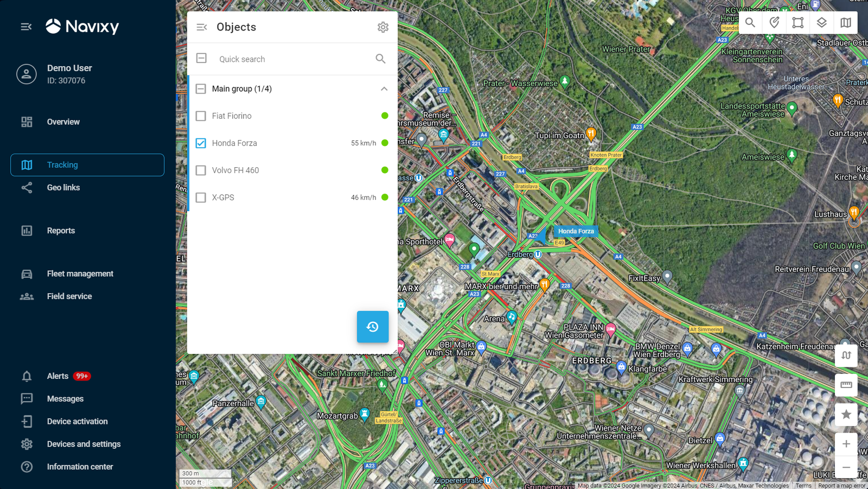Click the Honda Forza map label

tap(576, 231)
